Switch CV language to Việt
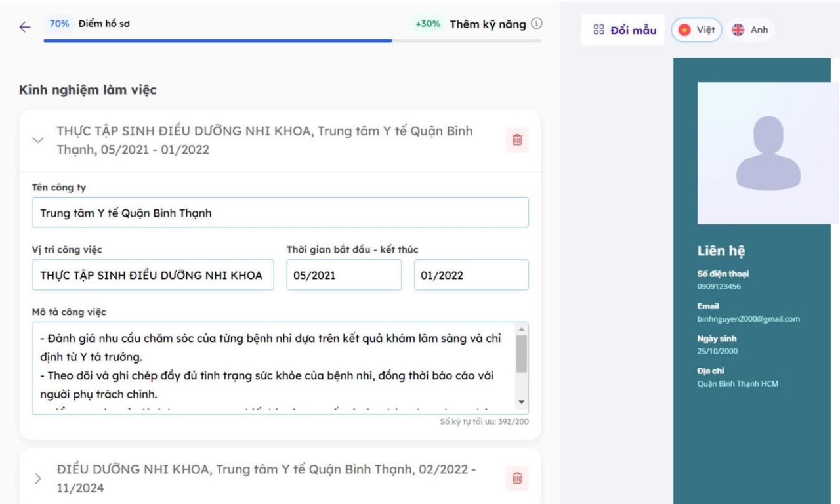Image resolution: width=840 pixels, height=504 pixels. coord(696,30)
